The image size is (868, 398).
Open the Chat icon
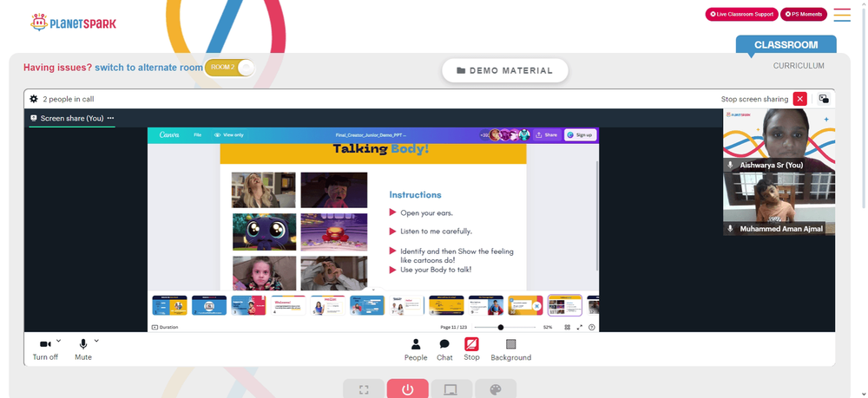(444, 344)
